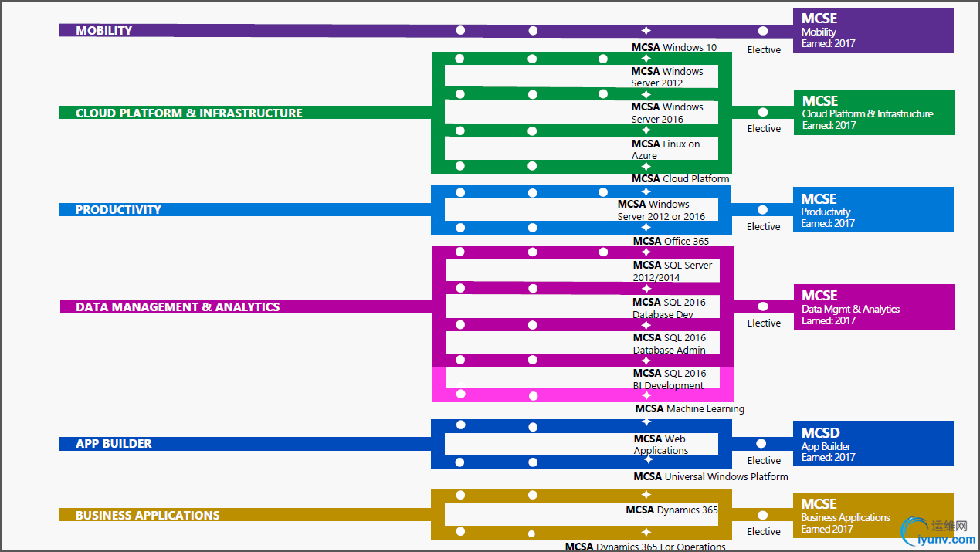Select the "MCSA Windows Server 2012" label

tap(667, 77)
